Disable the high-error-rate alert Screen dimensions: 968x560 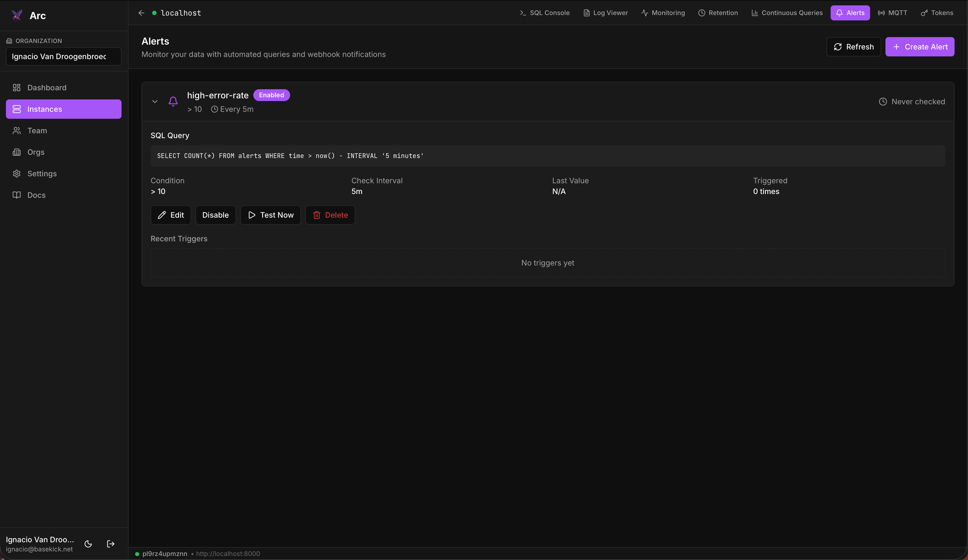(x=215, y=215)
